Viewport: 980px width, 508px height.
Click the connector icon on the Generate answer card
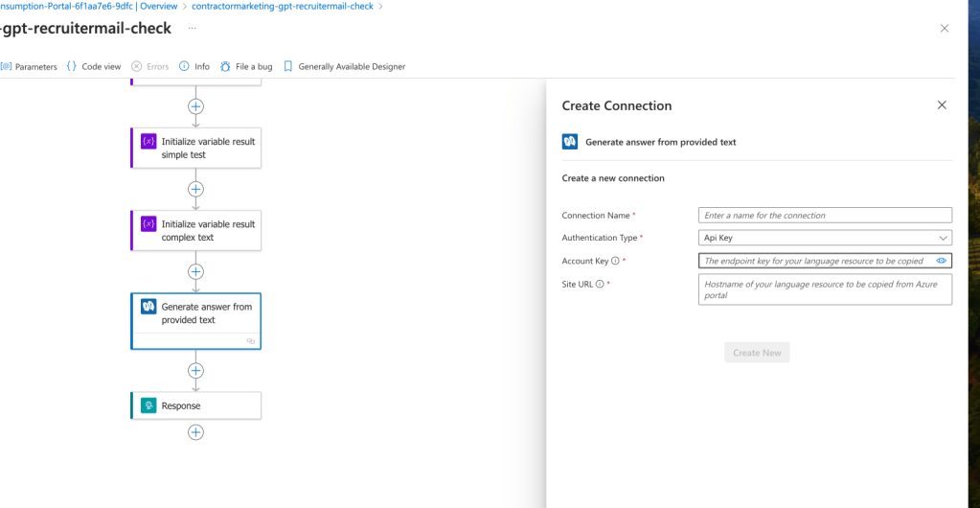(148, 307)
